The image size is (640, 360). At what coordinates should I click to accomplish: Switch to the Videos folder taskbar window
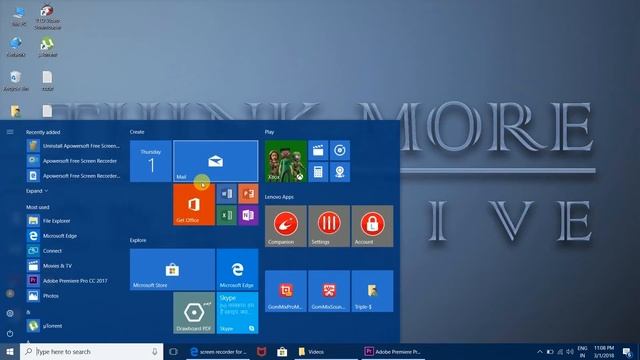coord(325,351)
